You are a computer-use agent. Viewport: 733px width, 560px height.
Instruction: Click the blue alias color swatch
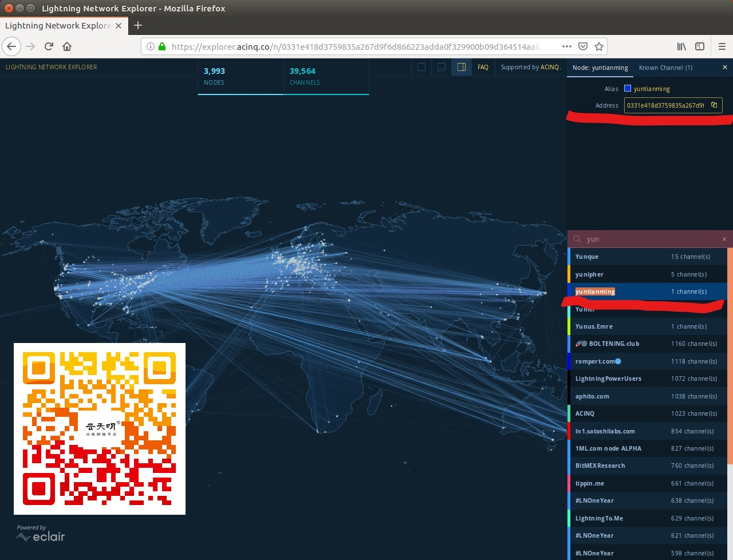628,88
